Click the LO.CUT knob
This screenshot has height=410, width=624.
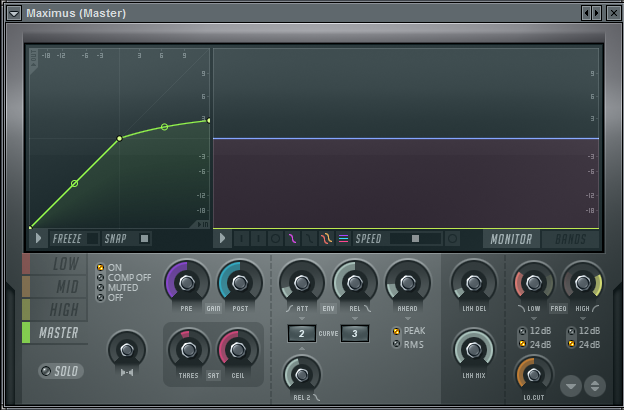[534, 375]
